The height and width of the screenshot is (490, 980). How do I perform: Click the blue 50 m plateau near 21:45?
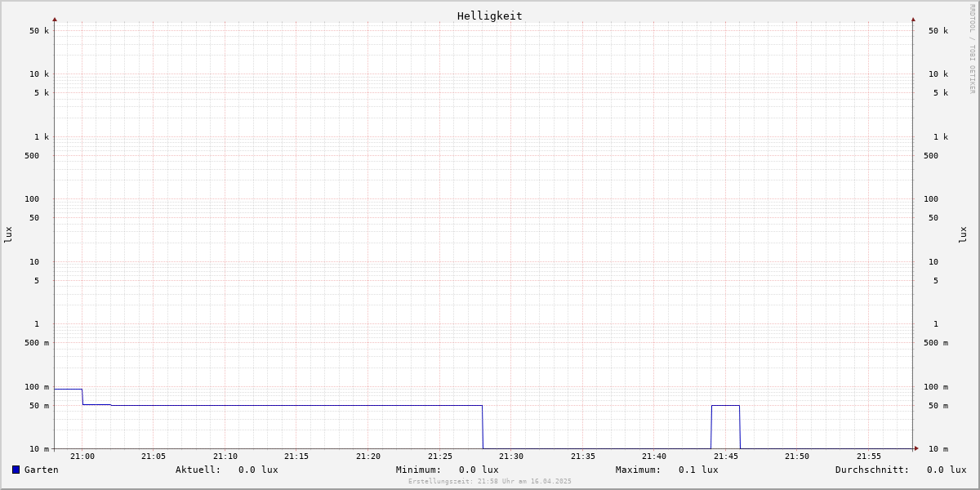pos(725,405)
